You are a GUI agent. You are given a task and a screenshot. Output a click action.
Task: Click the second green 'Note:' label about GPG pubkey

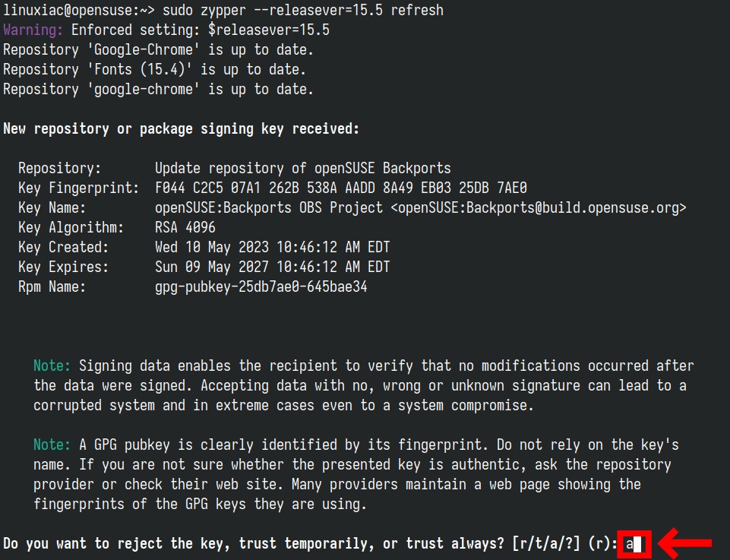click(52, 445)
